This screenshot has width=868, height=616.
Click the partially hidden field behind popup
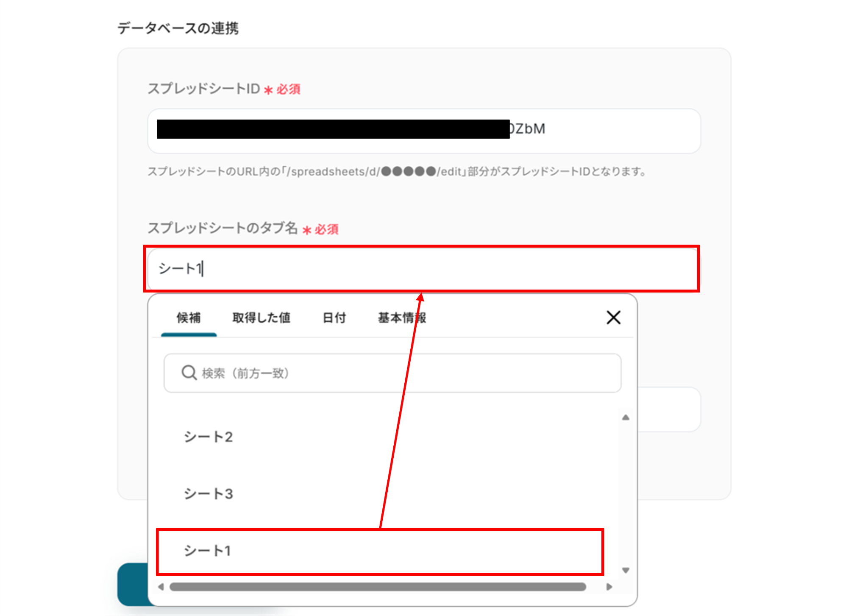670,409
